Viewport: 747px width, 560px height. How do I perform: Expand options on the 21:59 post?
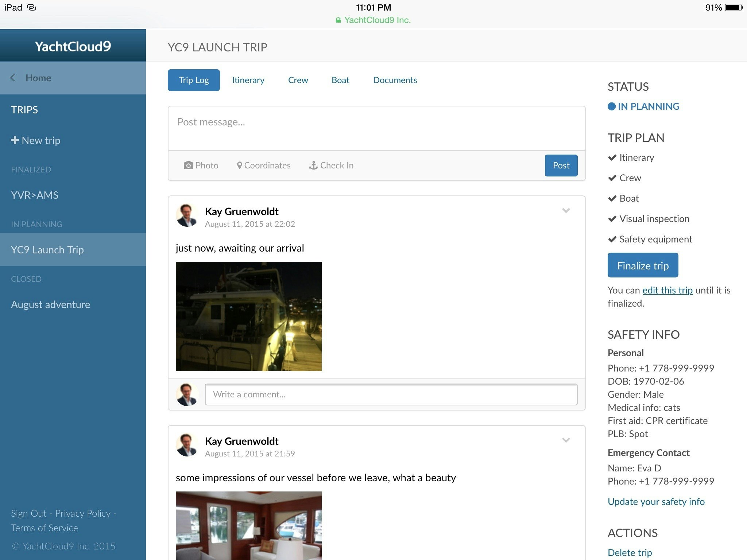566,440
